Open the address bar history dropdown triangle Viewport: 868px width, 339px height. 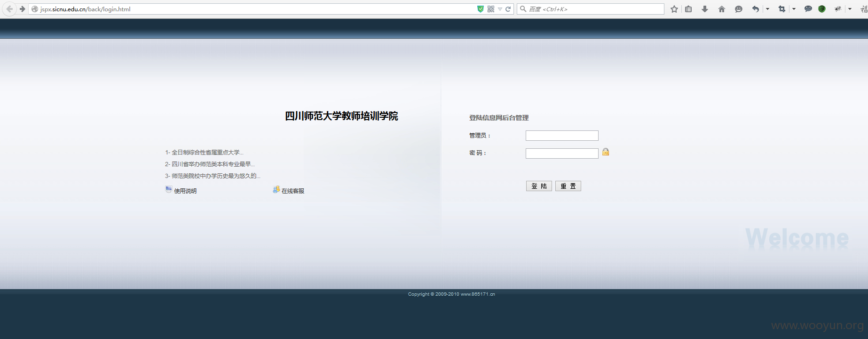(x=500, y=9)
